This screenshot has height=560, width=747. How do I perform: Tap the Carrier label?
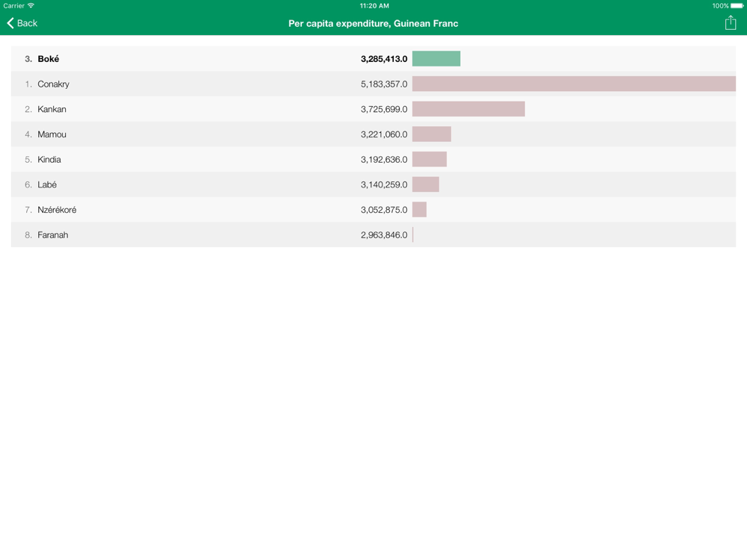(x=13, y=6)
